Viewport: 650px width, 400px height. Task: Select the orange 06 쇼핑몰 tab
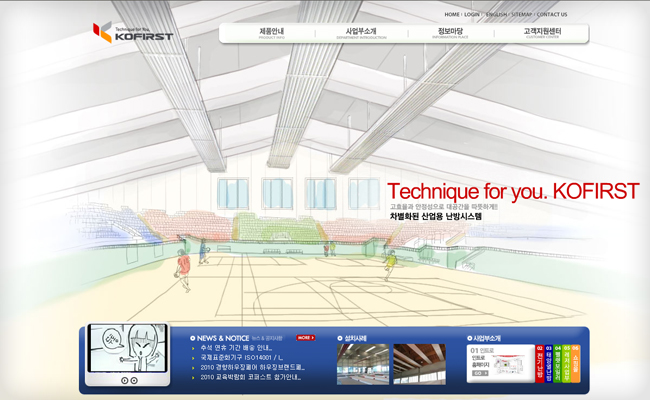(575, 364)
